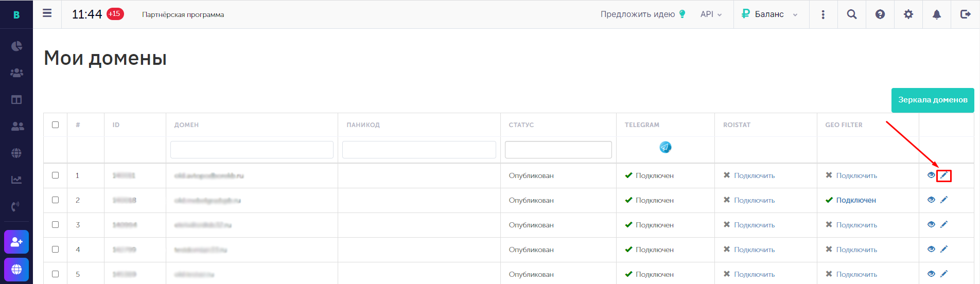This screenshot has width=980, height=284.
Task: Sort by СТАТУС column header
Action: tap(521, 125)
